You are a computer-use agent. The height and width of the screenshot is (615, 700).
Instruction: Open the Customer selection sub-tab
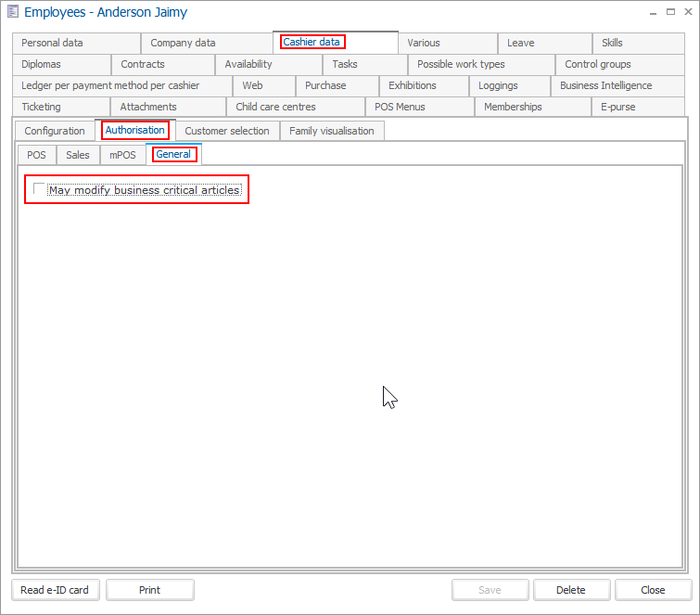pos(227,131)
